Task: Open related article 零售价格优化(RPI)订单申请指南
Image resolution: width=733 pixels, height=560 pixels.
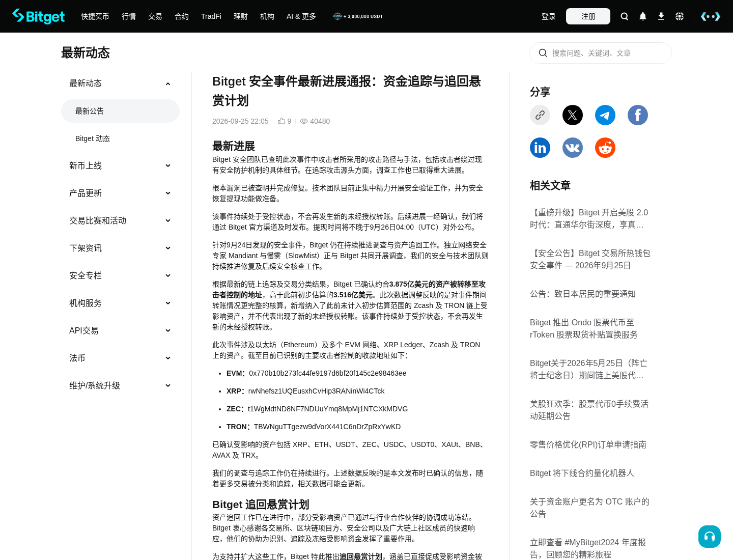Action: tap(588, 444)
